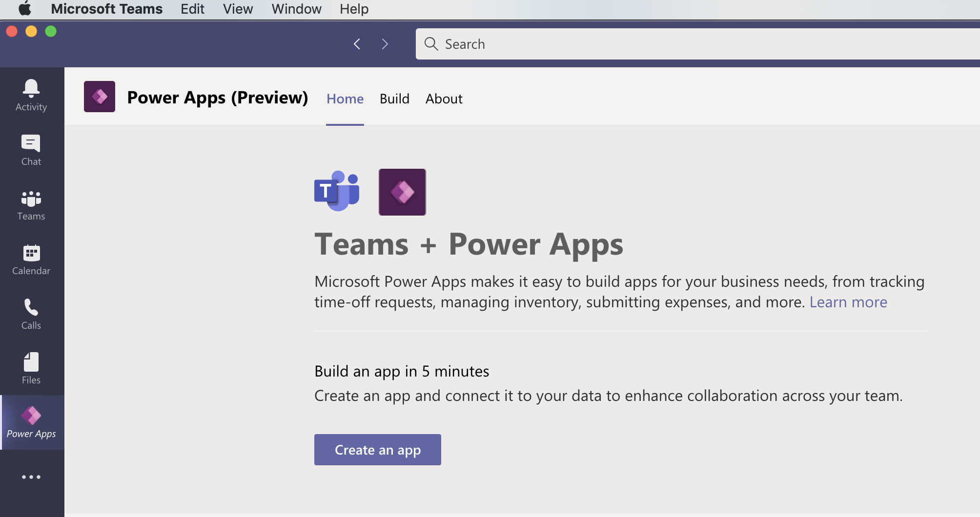Click the search magnifier icon

coord(431,44)
